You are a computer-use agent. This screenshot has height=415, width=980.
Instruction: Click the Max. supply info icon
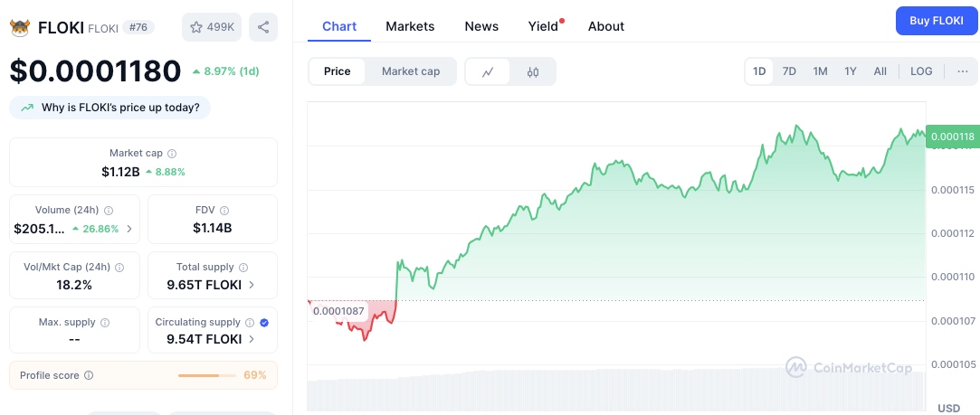tap(104, 323)
